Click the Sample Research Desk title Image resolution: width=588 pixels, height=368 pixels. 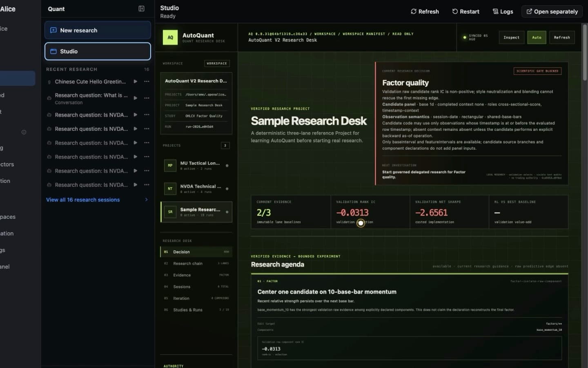pyautogui.click(x=309, y=121)
